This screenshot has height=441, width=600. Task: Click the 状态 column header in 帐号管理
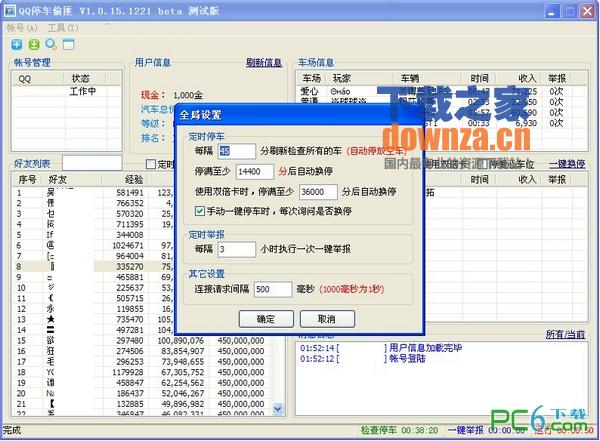pyautogui.click(x=85, y=79)
